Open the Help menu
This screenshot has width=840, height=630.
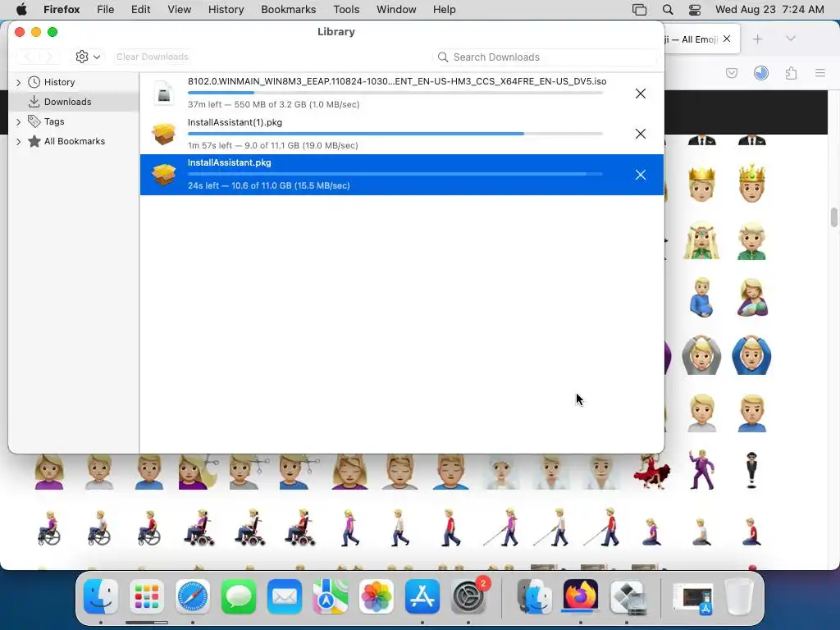coord(444,10)
